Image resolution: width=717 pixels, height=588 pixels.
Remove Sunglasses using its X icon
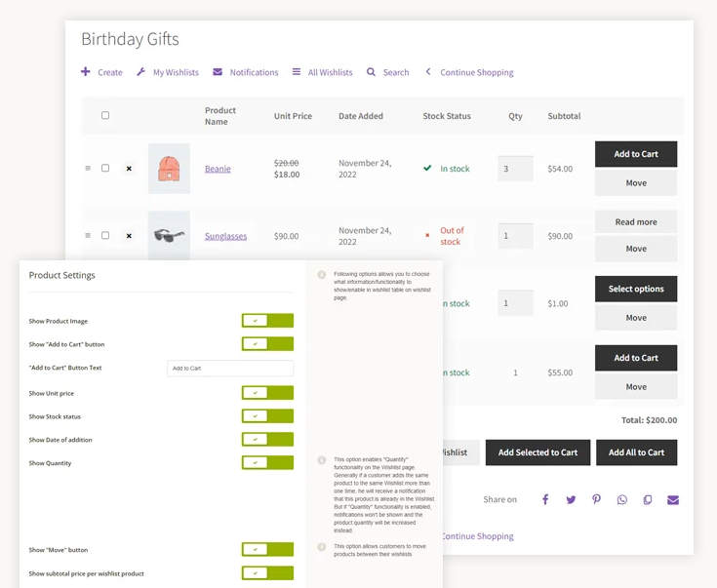tap(129, 236)
